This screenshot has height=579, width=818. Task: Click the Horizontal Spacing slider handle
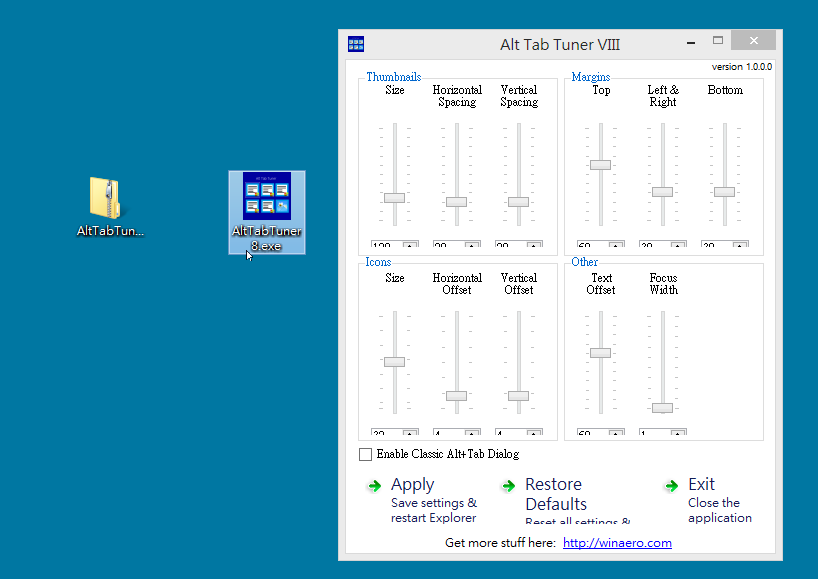pyautogui.click(x=456, y=203)
